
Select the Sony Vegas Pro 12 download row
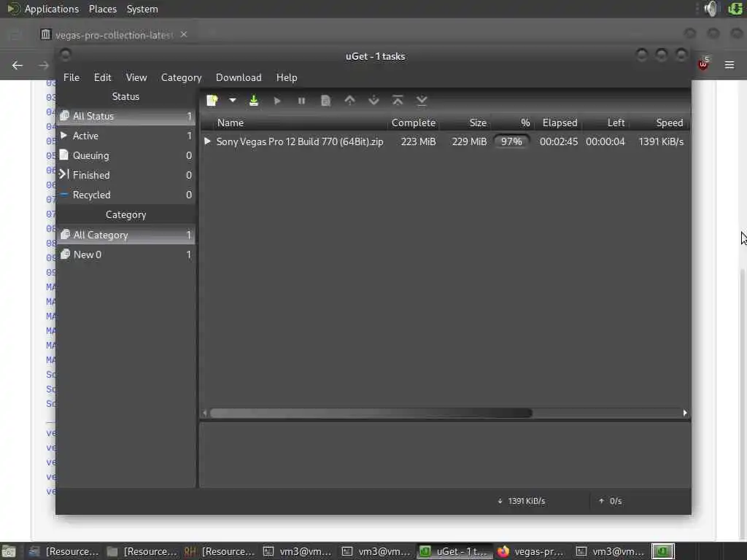click(x=445, y=141)
